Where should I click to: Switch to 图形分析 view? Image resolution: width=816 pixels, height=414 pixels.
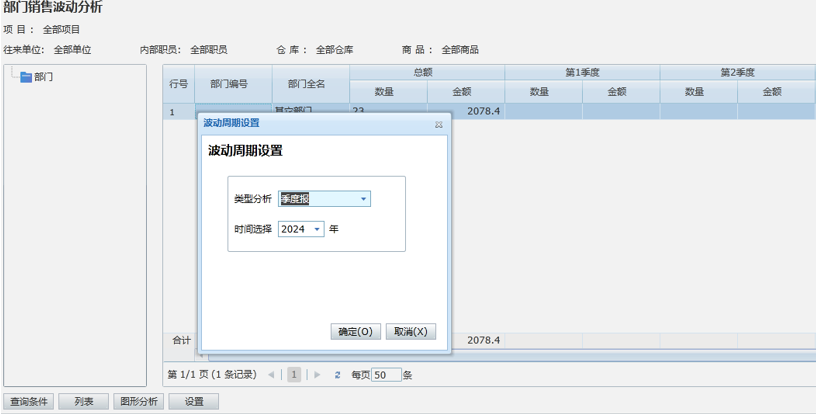[138, 402]
